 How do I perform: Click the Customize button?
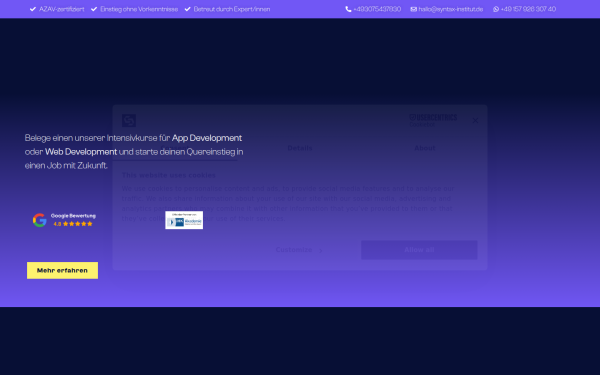click(x=300, y=250)
